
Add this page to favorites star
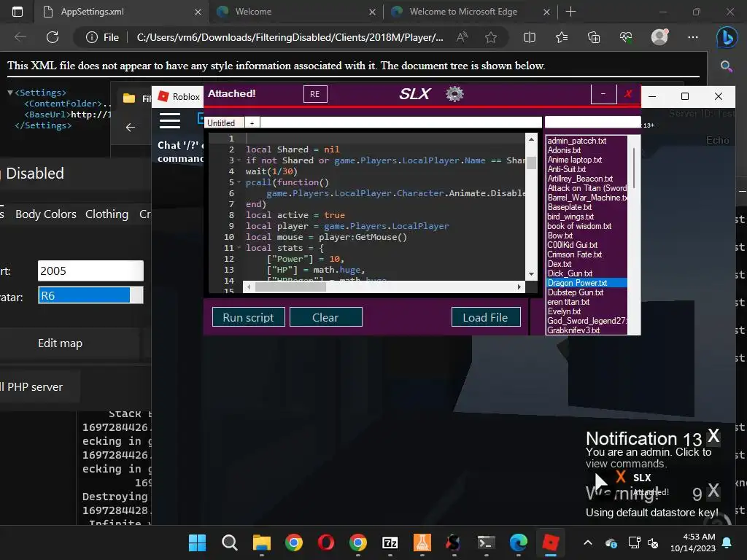pyautogui.click(x=491, y=37)
